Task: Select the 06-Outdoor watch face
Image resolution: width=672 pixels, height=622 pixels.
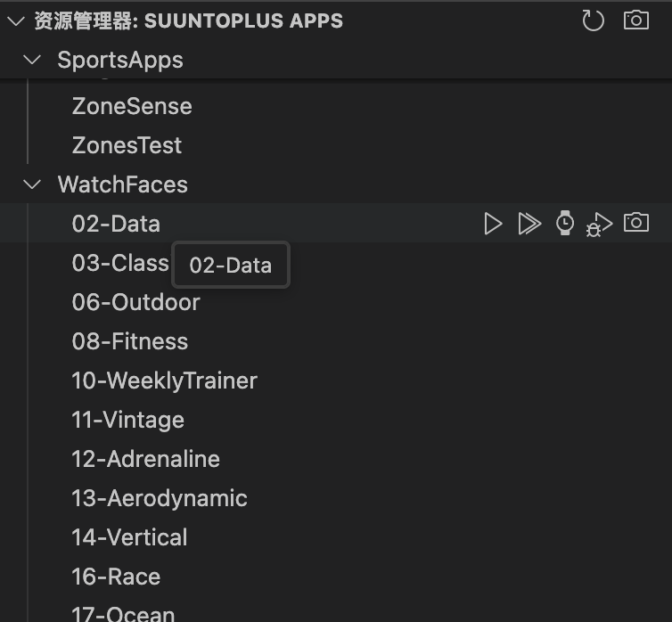Action: pyautogui.click(x=135, y=302)
